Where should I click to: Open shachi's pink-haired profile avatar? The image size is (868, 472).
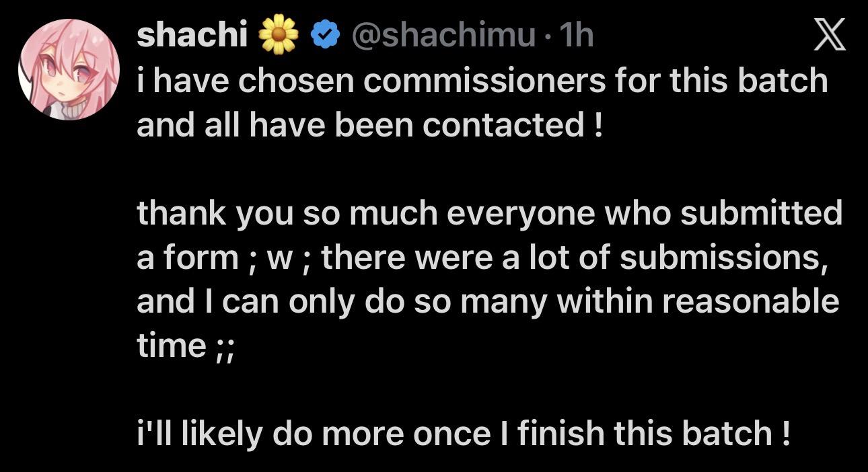(69, 69)
